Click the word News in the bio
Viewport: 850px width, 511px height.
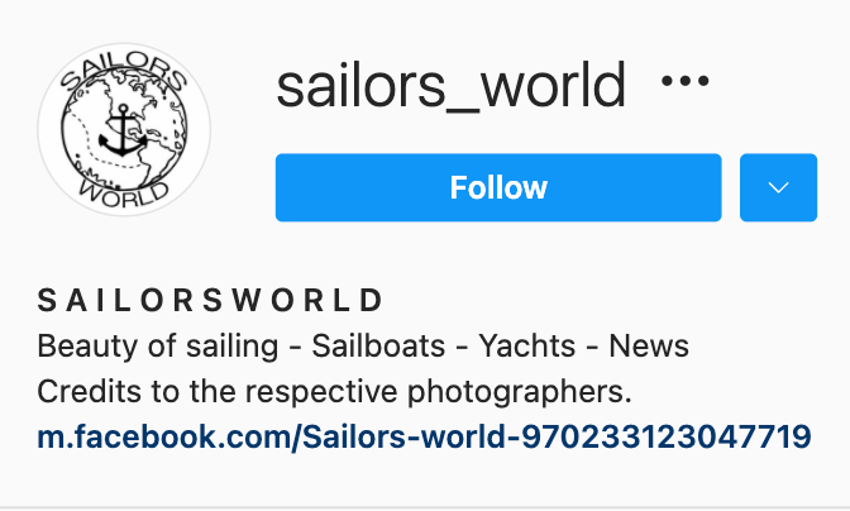coord(648,345)
